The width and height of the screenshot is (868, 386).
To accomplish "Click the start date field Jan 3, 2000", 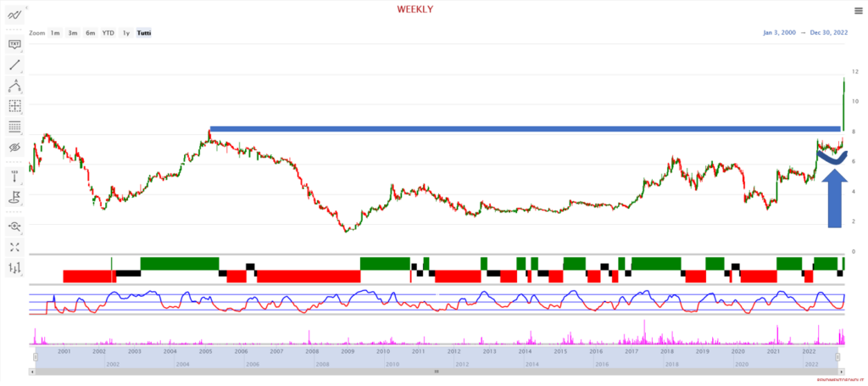I will coord(779,33).
